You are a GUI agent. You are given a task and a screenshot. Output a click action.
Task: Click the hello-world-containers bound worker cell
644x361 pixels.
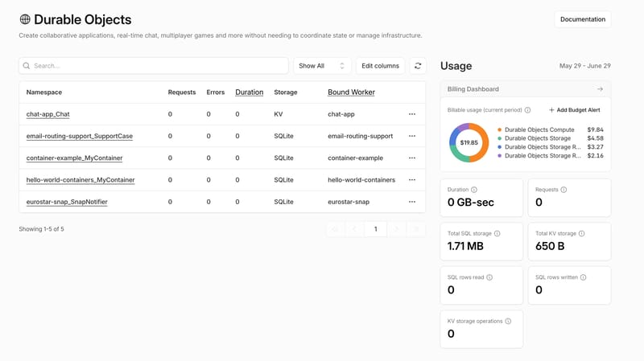click(x=361, y=179)
